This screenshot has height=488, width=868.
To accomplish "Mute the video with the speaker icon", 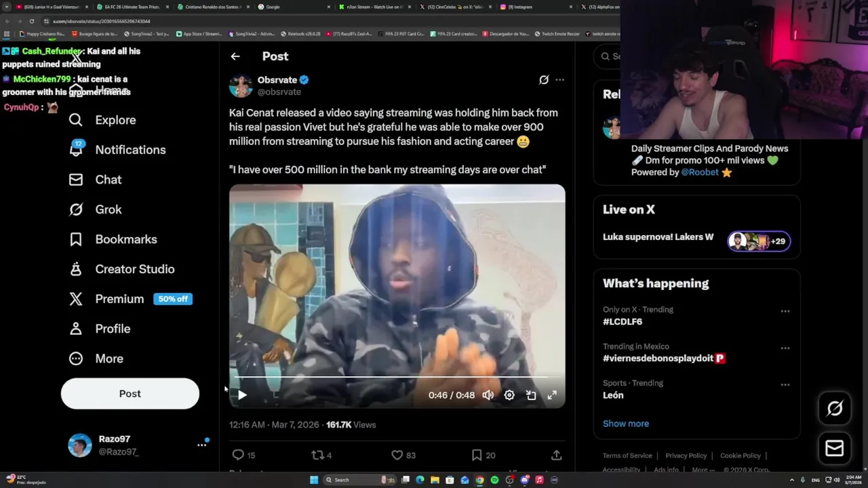I will point(488,395).
